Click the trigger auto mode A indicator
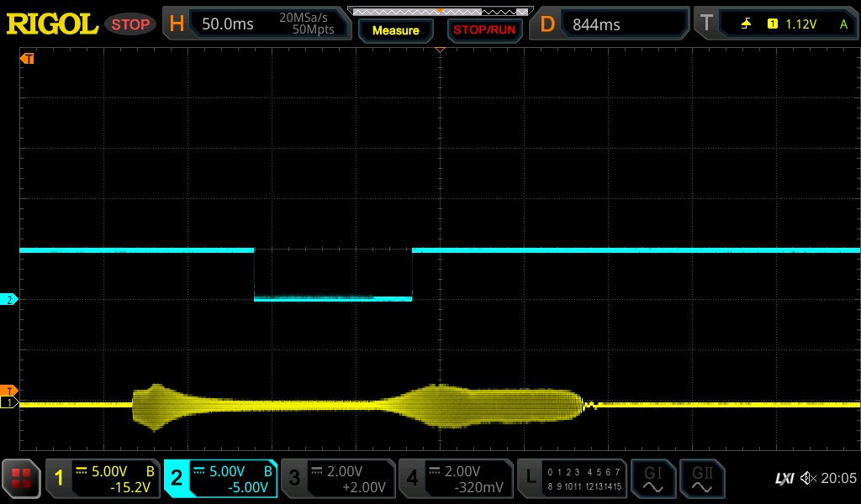Viewport: 861px width, 504px height. click(843, 24)
